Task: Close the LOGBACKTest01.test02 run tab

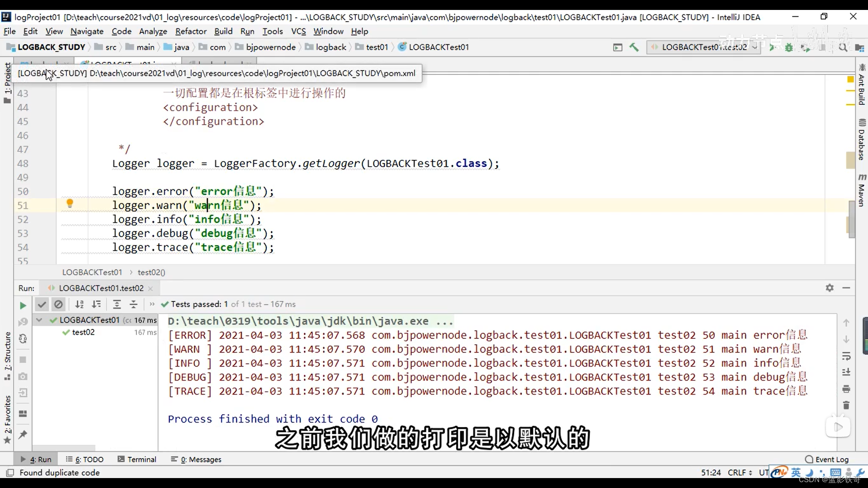Action: tap(151, 288)
